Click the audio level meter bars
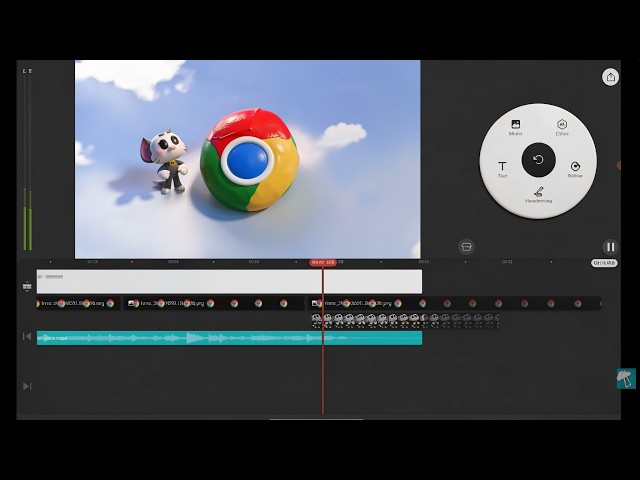640x480 pixels. point(27,161)
